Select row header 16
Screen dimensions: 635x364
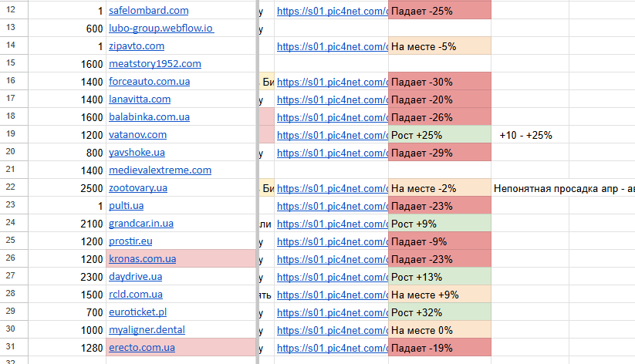[x=14, y=81]
